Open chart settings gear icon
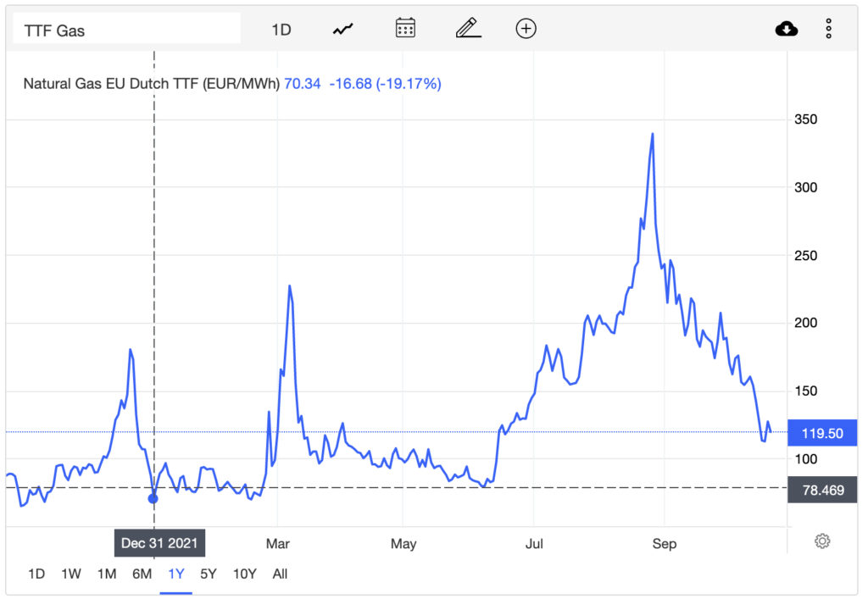 [822, 541]
